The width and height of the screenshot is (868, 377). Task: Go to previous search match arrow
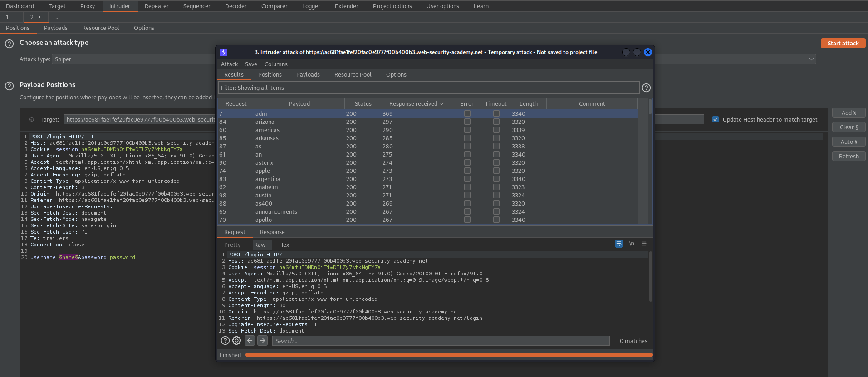(250, 341)
